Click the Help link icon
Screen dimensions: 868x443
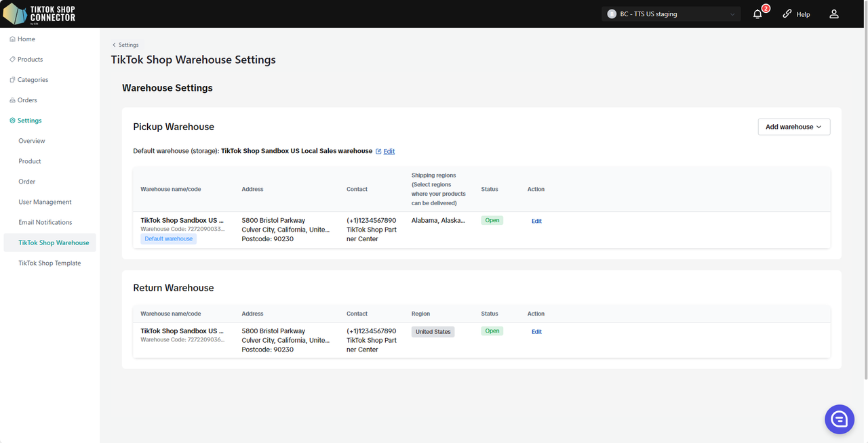(x=787, y=14)
